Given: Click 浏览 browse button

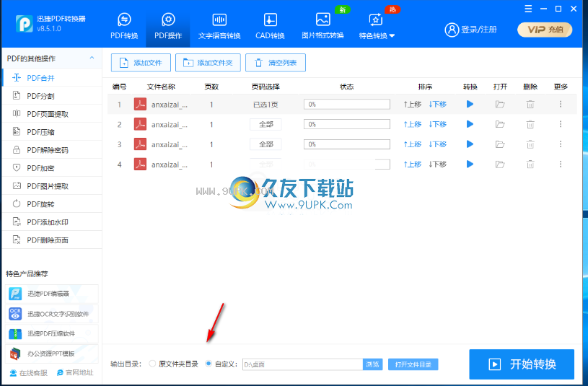Looking at the screenshot, I should pyautogui.click(x=372, y=364).
